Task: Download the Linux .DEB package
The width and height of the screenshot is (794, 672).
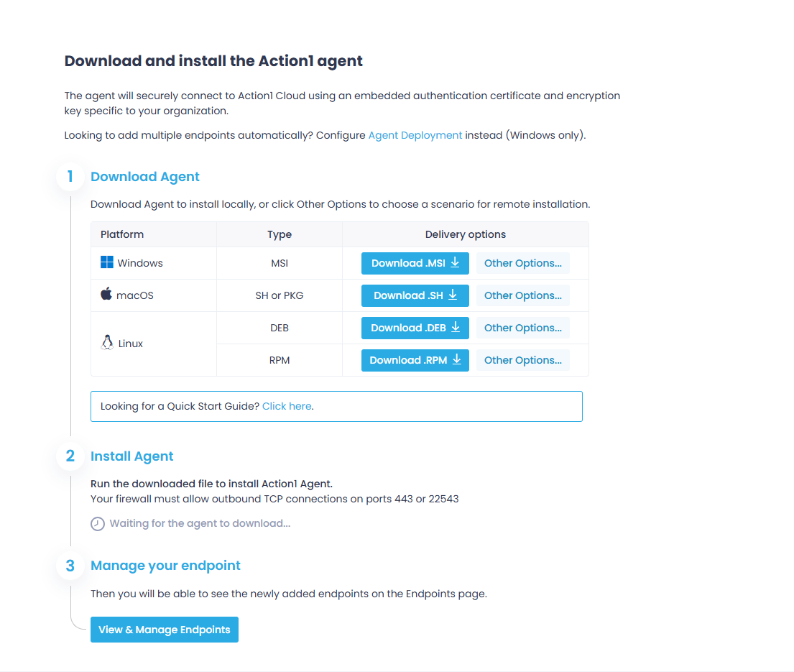Action: (415, 328)
